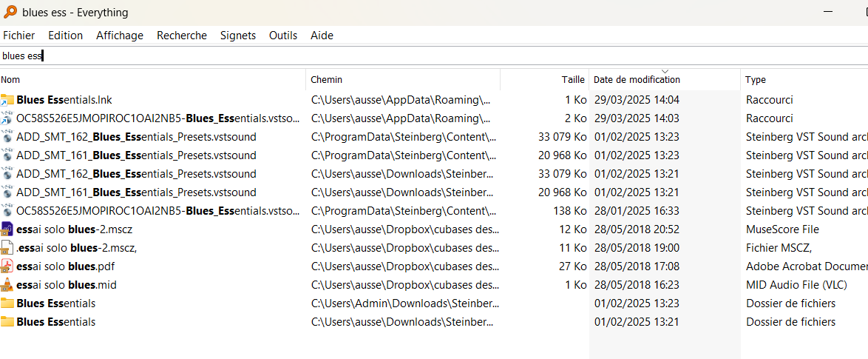Click the type cell Adobe Acrobat Document
The image size is (868, 359).
[x=807, y=266]
